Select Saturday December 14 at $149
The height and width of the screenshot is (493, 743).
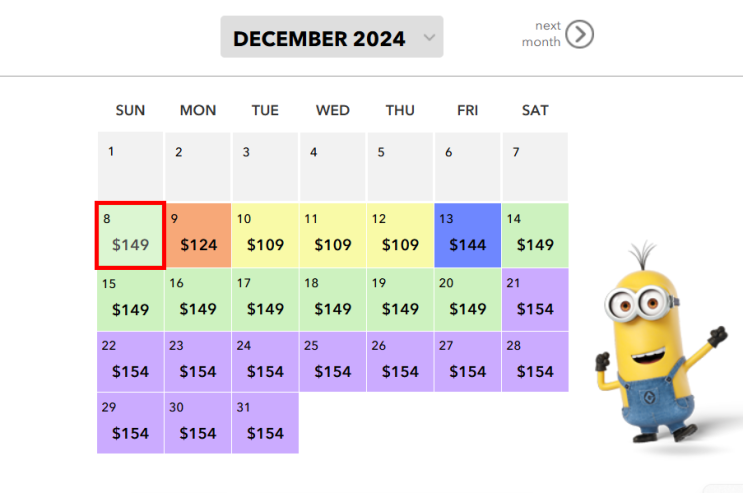click(535, 236)
